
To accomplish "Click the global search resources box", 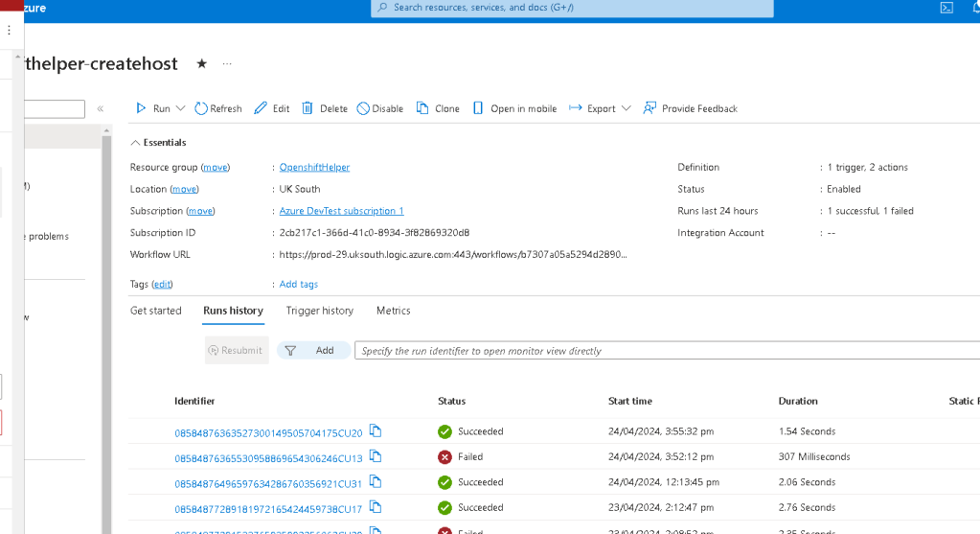I will pyautogui.click(x=572, y=8).
